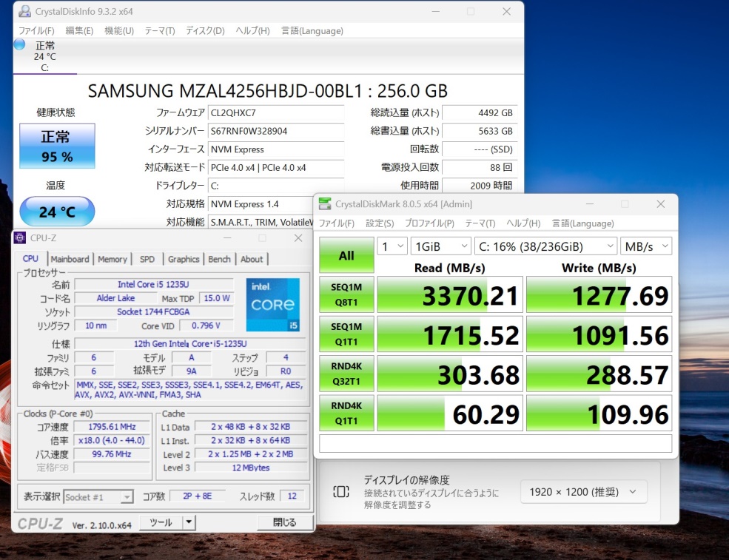Image resolution: width=729 pixels, height=560 pixels.
Task: Click the SAMSUNG MZAL4256HBJD-00BL1 drive title
Action: click(268, 91)
